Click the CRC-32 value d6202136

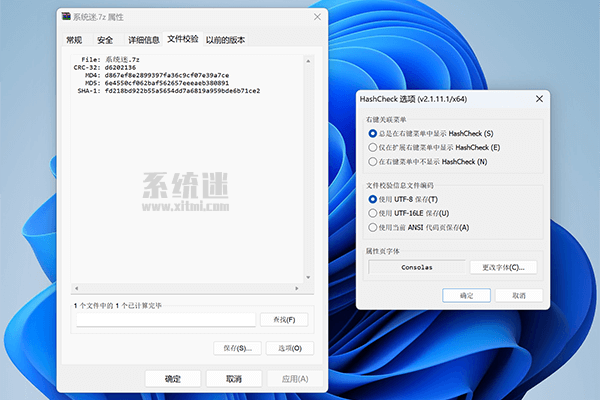tap(120, 67)
